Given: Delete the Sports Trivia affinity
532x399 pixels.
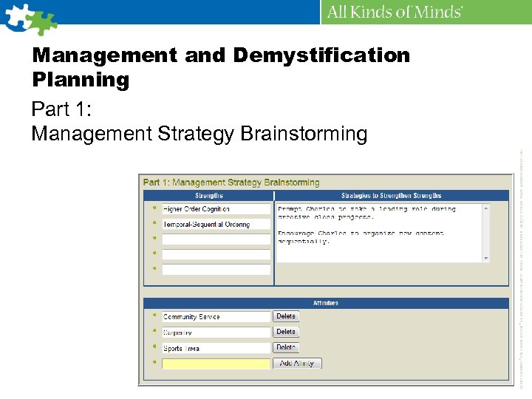Looking at the screenshot, I should [286, 347].
